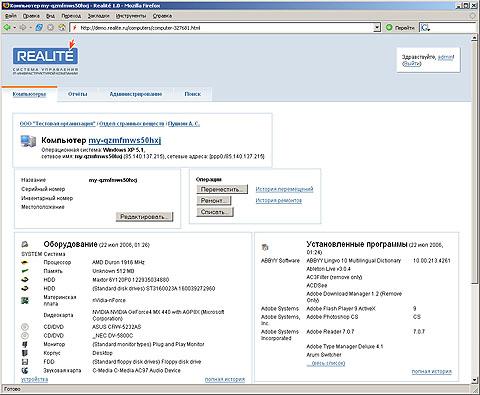
Task: Open the История ремонтов link
Action: [x=279, y=200]
